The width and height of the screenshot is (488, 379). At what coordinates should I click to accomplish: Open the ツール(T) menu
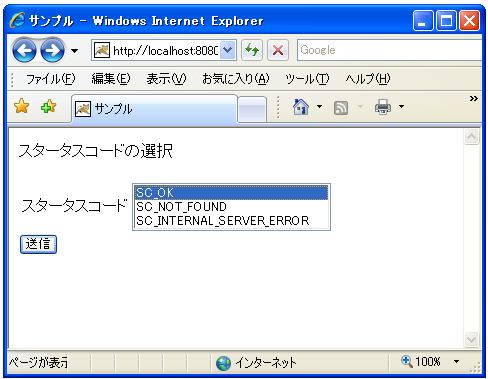307,79
